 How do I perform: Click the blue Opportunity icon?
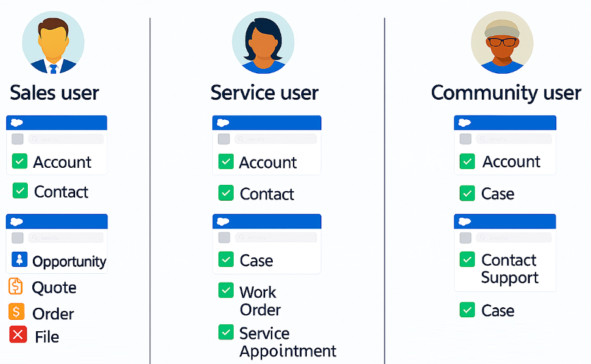(19, 259)
